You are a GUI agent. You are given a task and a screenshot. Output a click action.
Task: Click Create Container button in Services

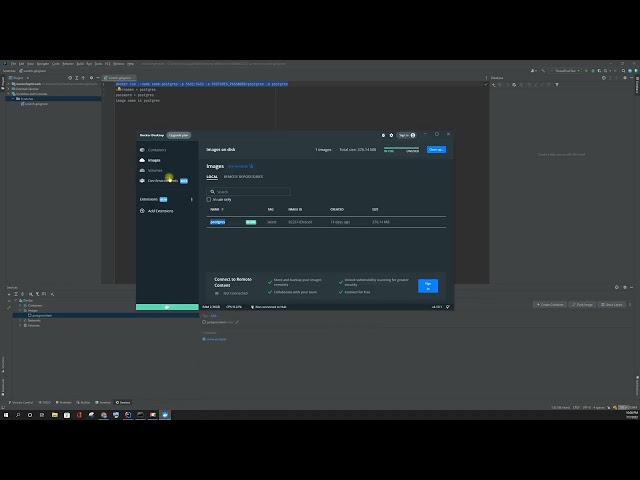coord(549,304)
